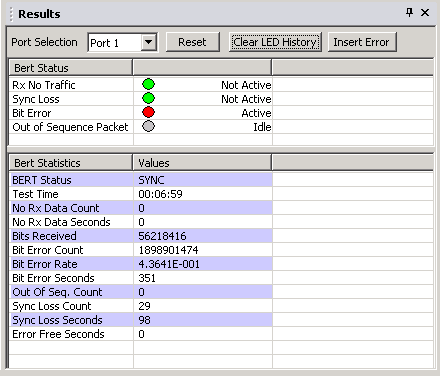Viewport: 440px width, 376px height.
Task: Click the Bert Statistics column header
Action: pyautogui.click(x=71, y=163)
